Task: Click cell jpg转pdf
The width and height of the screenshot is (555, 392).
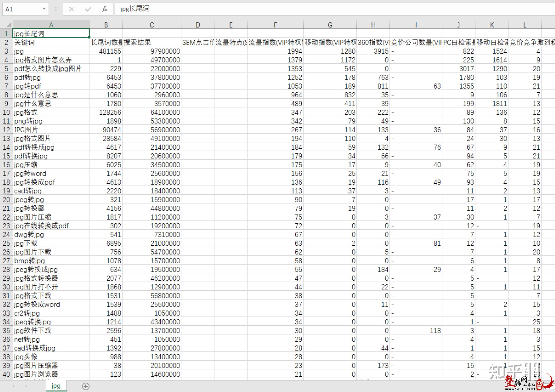Action: (51, 86)
